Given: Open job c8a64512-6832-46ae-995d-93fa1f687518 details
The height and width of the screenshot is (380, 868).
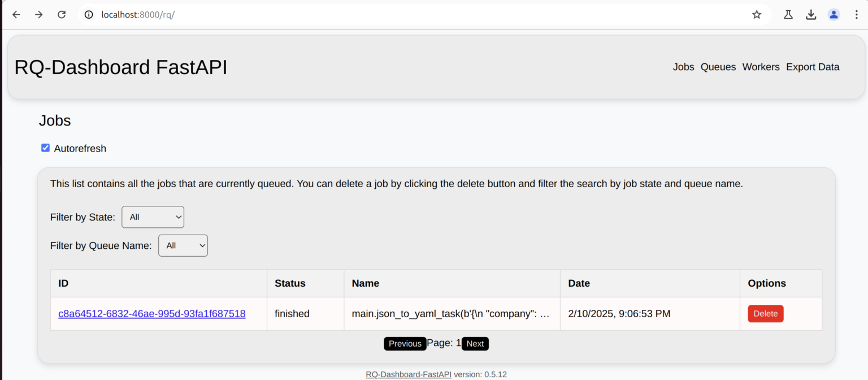Looking at the screenshot, I should [151, 313].
